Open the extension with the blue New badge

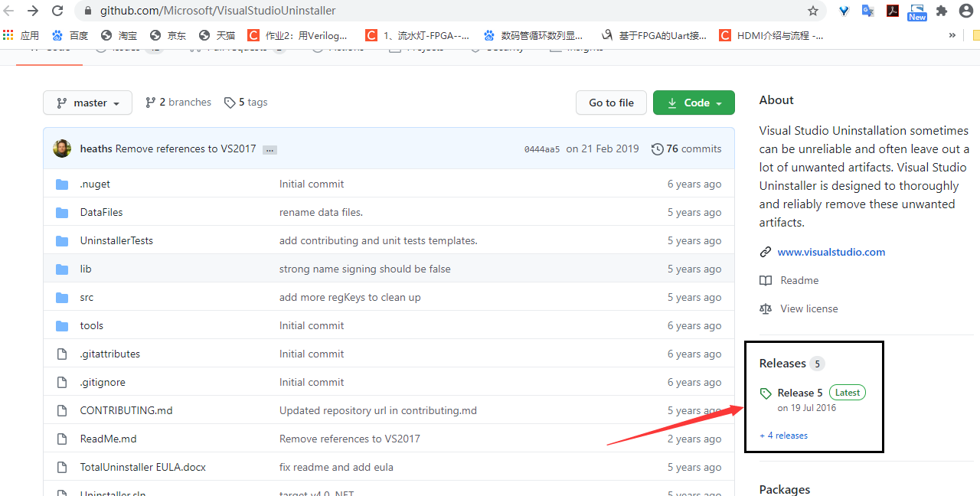coord(917,11)
